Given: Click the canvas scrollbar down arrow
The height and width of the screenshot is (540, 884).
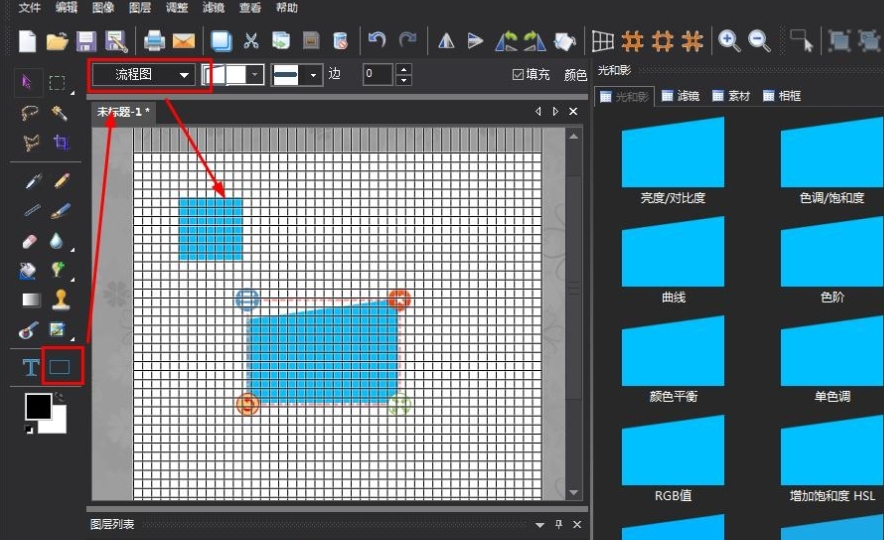Looking at the screenshot, I should pyautogui.click(x=573, y=493).
